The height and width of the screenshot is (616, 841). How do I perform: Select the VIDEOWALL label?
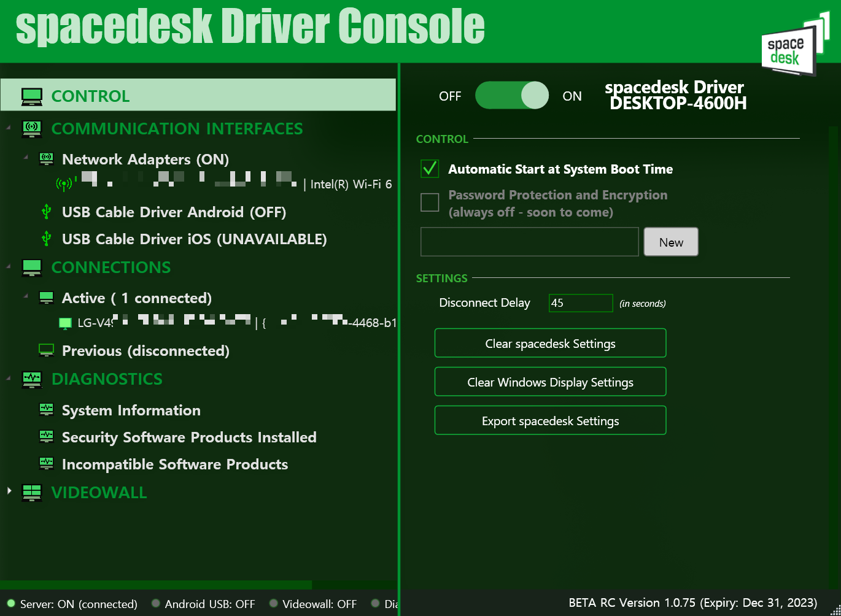(99, 493)
